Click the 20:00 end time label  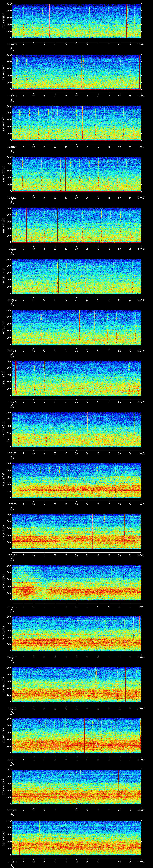(141, 198)
